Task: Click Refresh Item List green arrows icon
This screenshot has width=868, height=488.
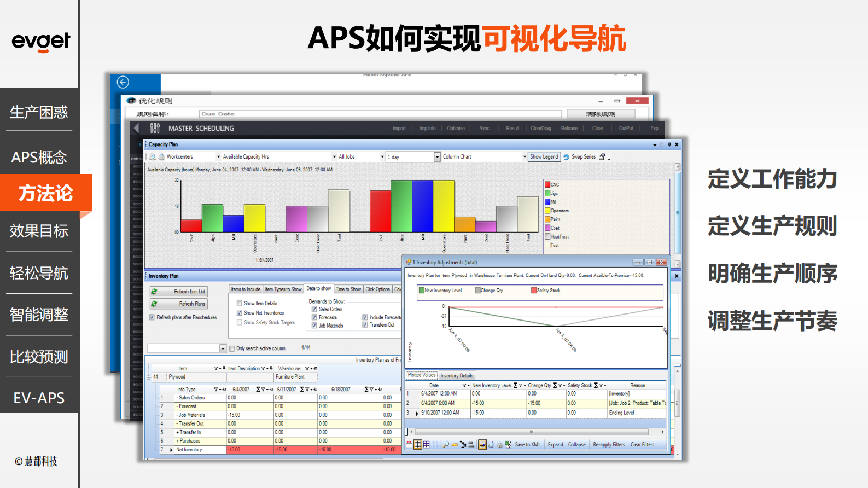Action: (x=154, y=292)
